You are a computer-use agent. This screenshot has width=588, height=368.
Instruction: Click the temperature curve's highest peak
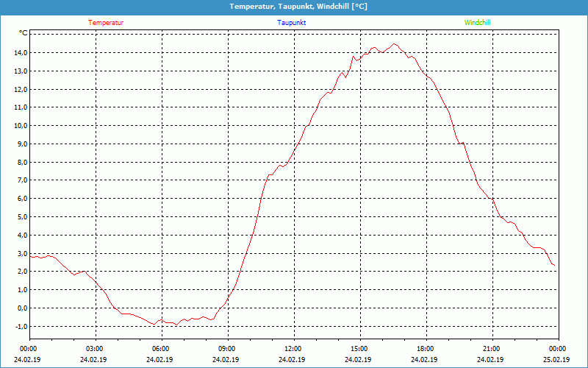click(394, 44)
